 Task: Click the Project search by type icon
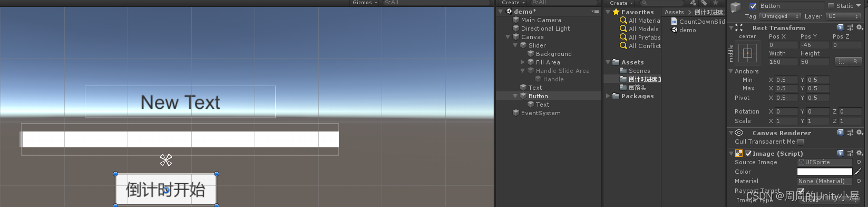[x=693, y=3]
